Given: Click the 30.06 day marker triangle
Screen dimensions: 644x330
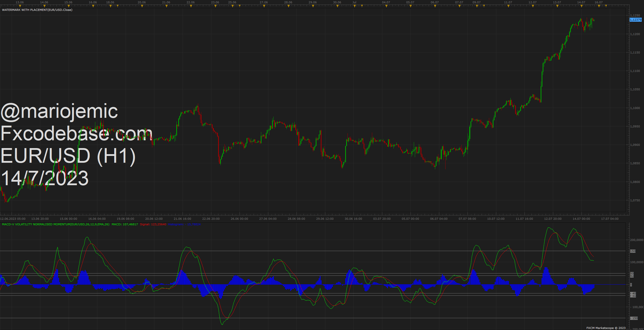Looking at the screenshot, I should pos(337,6).
